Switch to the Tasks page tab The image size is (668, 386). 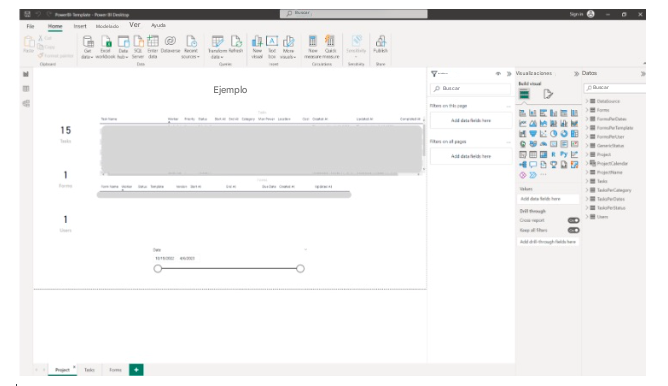tap(89, 370)
